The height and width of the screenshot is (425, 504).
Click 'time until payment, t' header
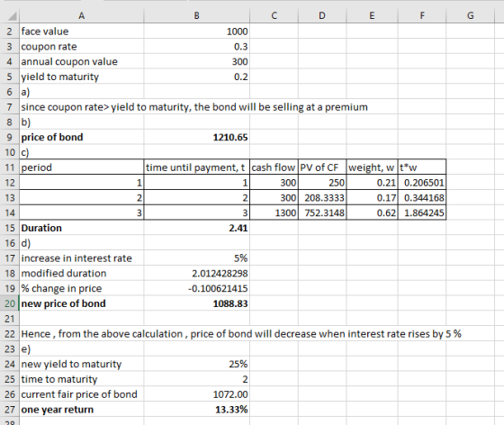tap(197, 167)
